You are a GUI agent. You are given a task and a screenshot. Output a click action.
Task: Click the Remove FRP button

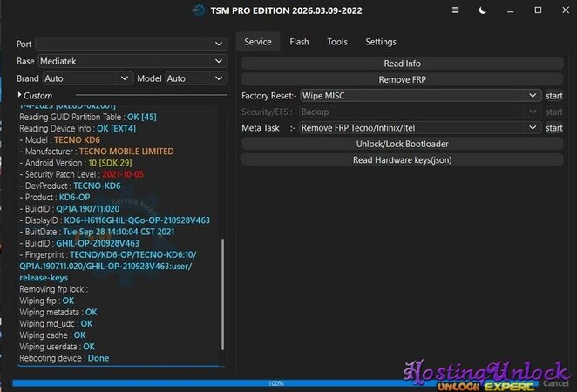[x=402, y=79]
